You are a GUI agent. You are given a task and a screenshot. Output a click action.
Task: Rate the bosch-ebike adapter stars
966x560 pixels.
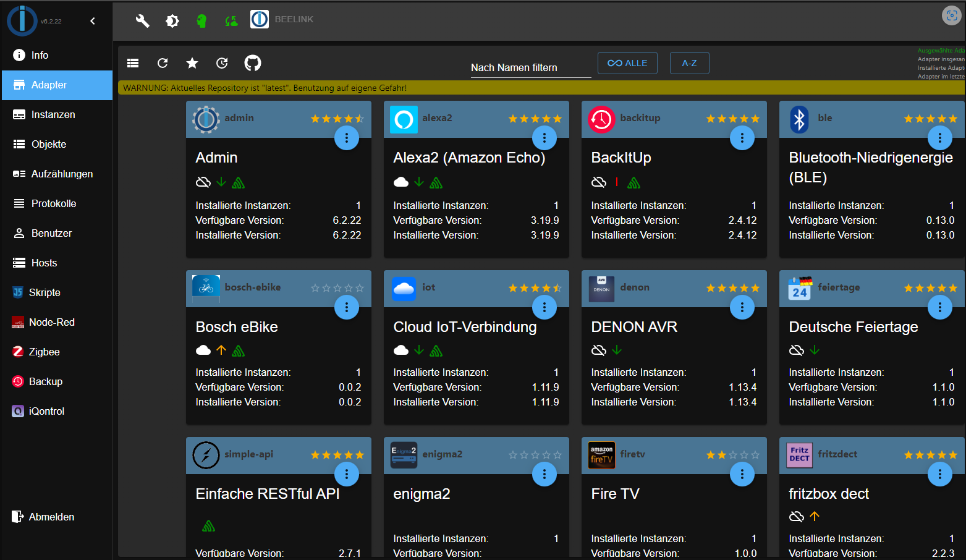337,288
